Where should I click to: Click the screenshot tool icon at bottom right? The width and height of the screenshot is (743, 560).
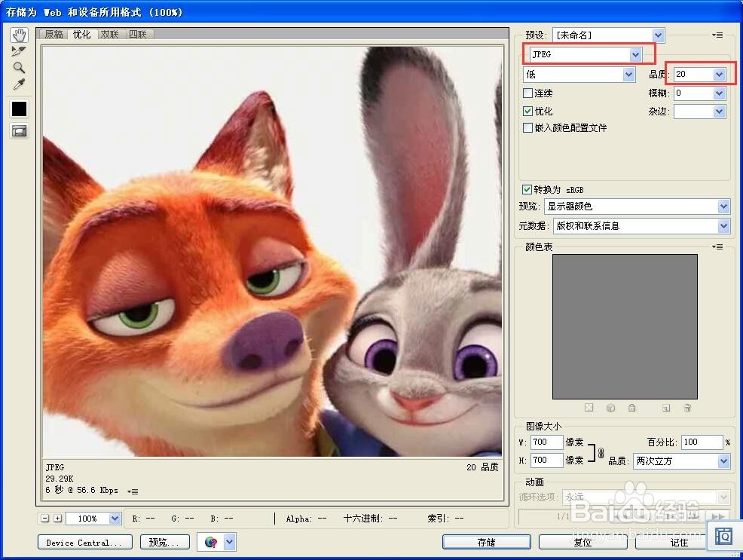[723, 537]
